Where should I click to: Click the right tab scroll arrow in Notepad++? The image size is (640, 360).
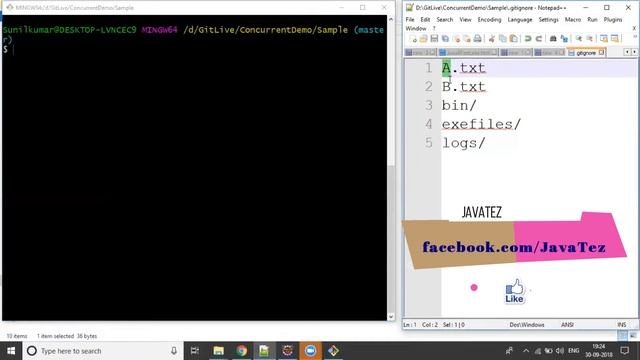click(x=634, y=52)
